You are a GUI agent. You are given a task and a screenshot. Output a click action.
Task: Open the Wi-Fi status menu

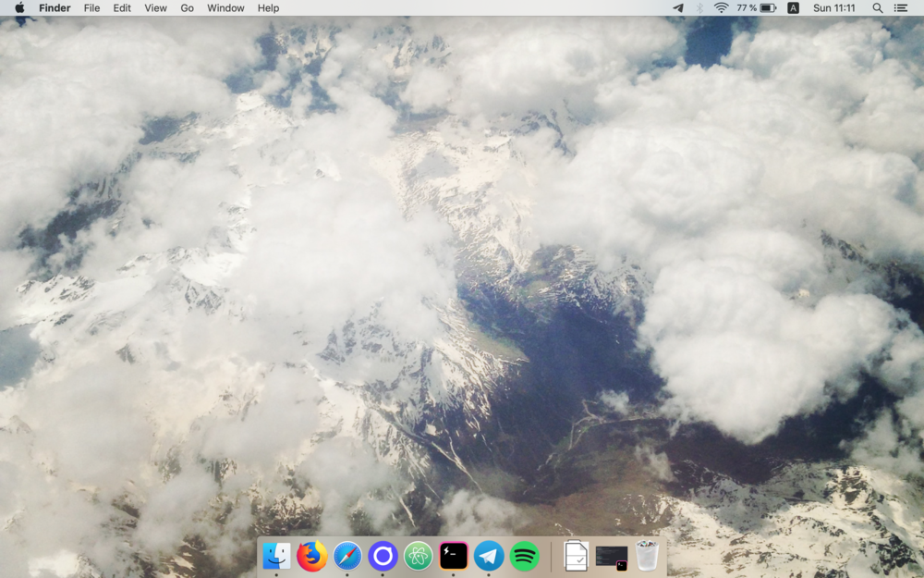(x=721, y=7)
